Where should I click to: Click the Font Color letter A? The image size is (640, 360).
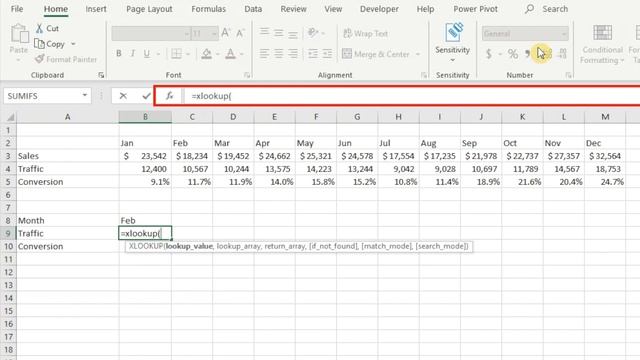tap(231, 54)
